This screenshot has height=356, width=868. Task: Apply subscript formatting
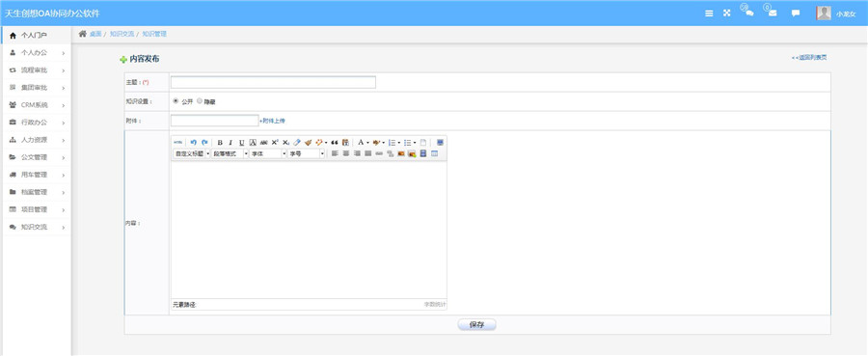click(x=285, y=143)
